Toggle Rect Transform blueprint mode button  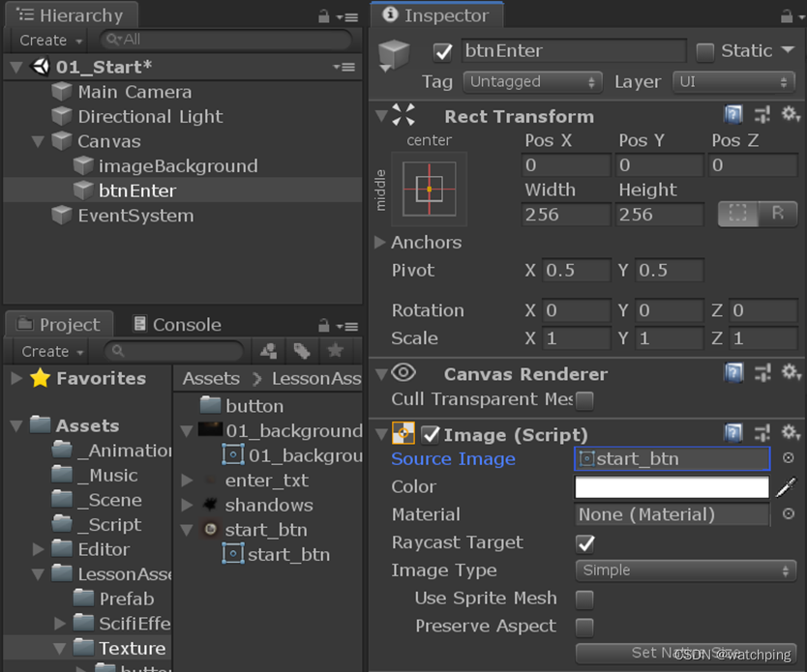[x=737, y=214]
